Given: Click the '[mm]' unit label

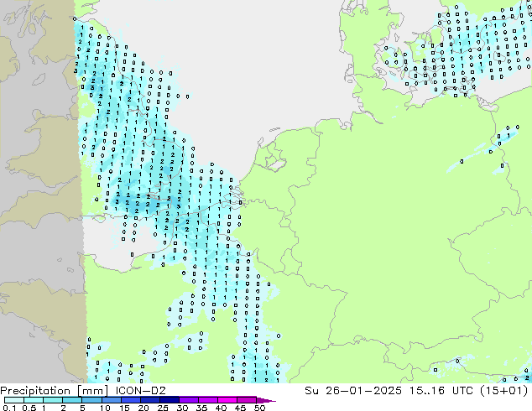Looking at the screenshot, I should [92, 391].
